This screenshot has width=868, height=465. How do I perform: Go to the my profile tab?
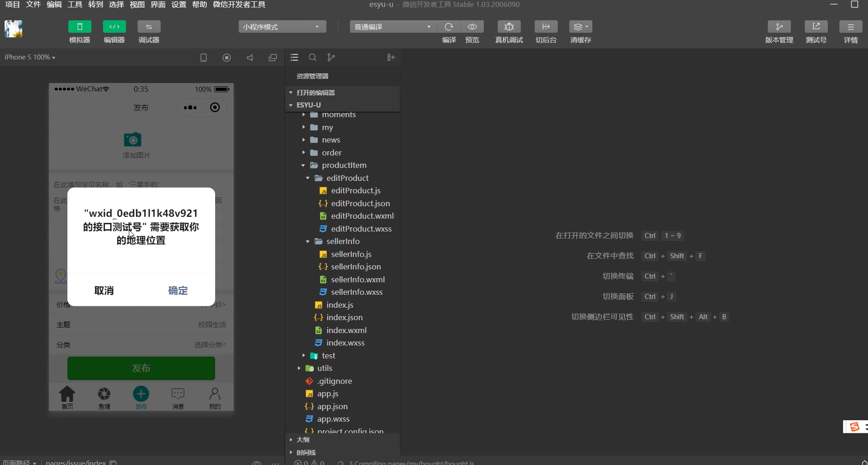pos(215,398)
